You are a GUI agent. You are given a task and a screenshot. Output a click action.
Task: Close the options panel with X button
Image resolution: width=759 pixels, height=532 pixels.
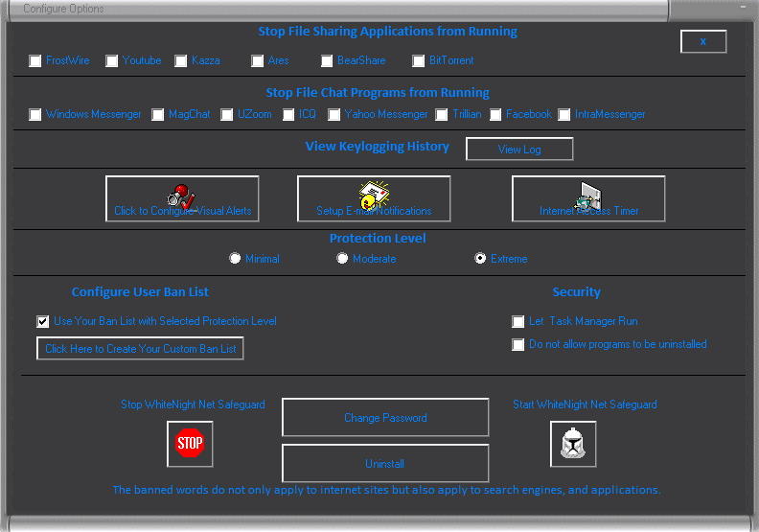pyautogui.click(x=703, y=41)
